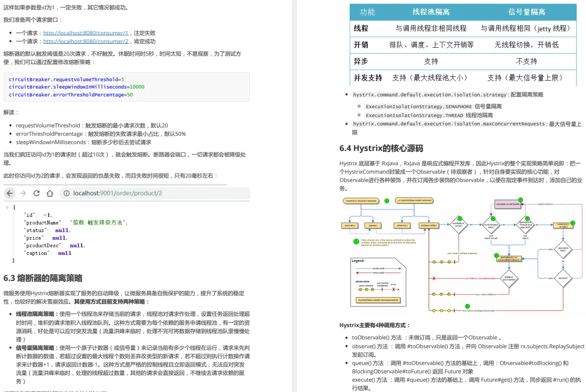
Task: Click the "开销" table row label
Action: [x=361, y=45]
